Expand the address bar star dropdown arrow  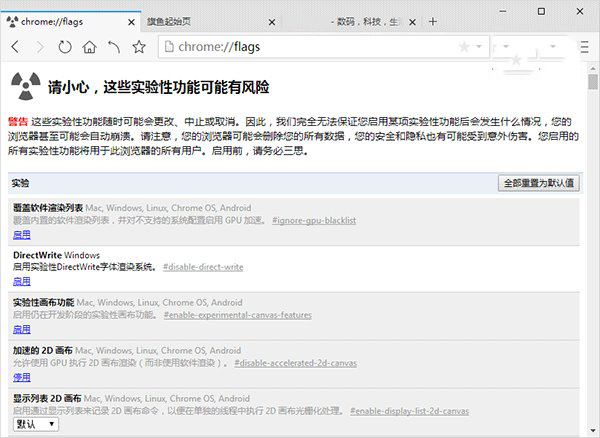(479, 47)
